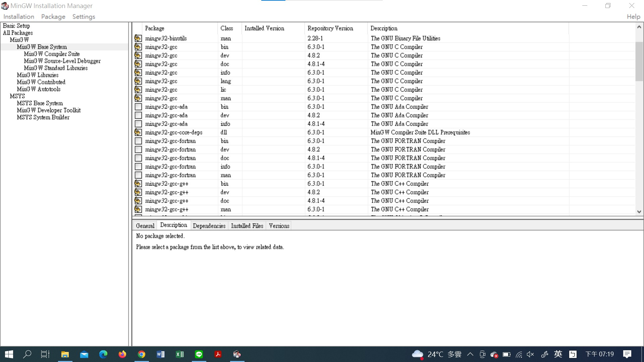Open the Installation menu
This screenshot has width=644, height=362.
pos(19,16)
